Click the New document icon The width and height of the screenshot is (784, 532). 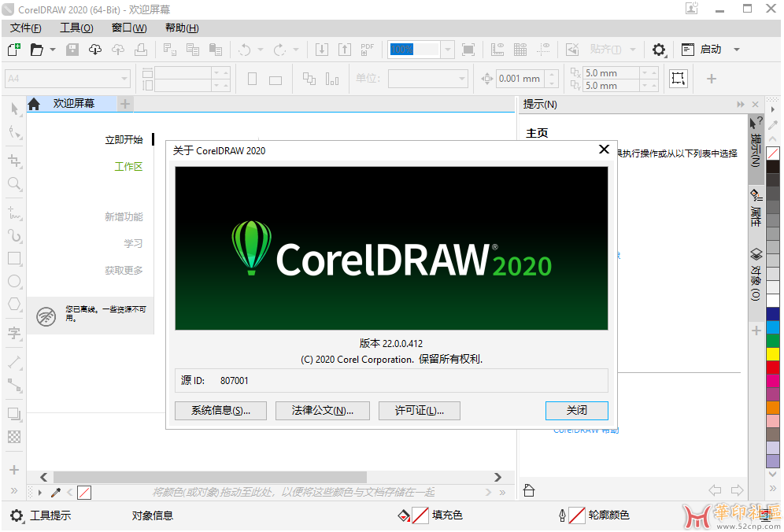(14, 49)
